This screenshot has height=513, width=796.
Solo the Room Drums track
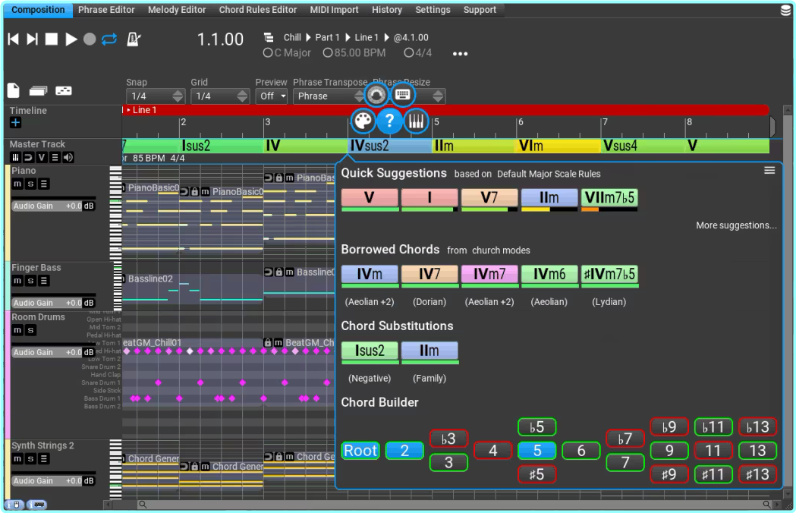click(30, 330)
